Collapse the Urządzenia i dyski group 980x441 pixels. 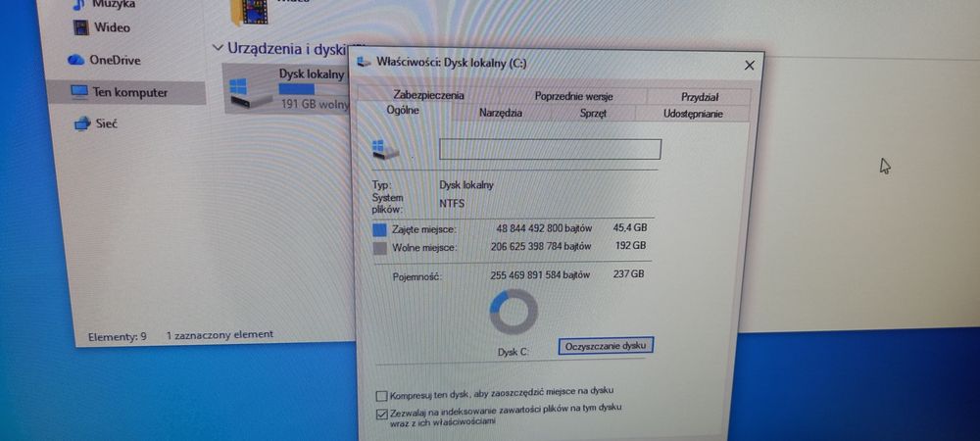point(218,47)
